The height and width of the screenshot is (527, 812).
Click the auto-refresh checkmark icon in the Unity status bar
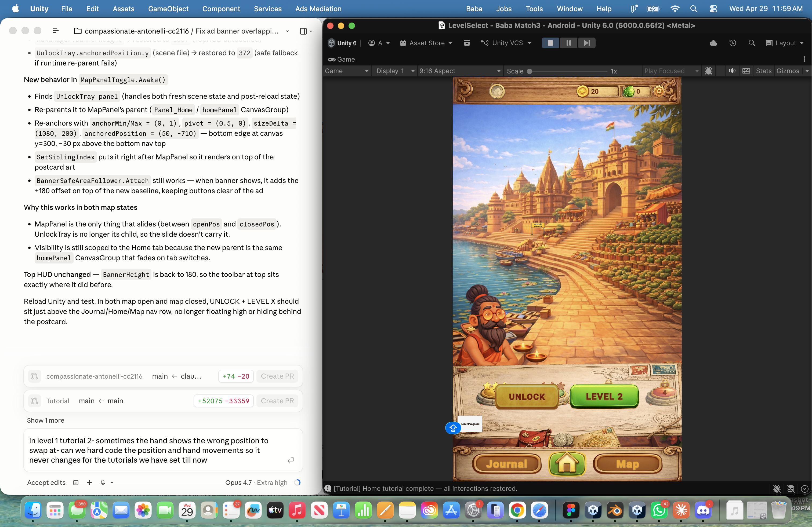coord(804,489)
